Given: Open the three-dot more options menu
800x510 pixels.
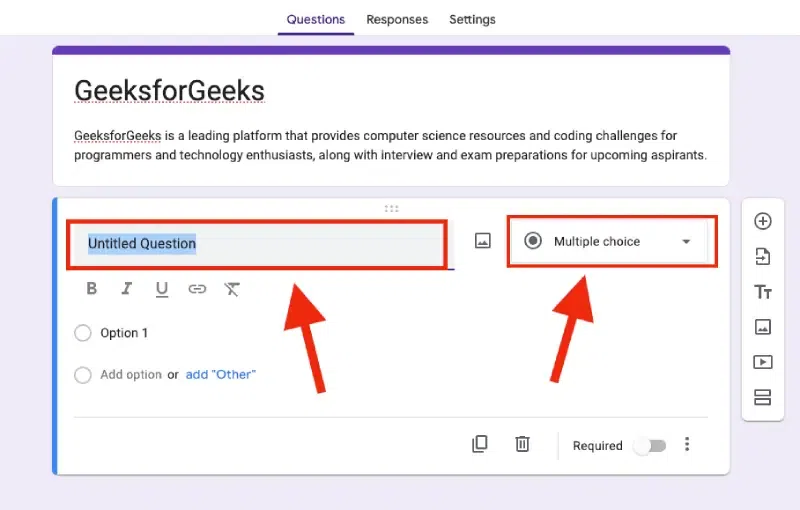Looking at the screenshot, I should 687,445.
